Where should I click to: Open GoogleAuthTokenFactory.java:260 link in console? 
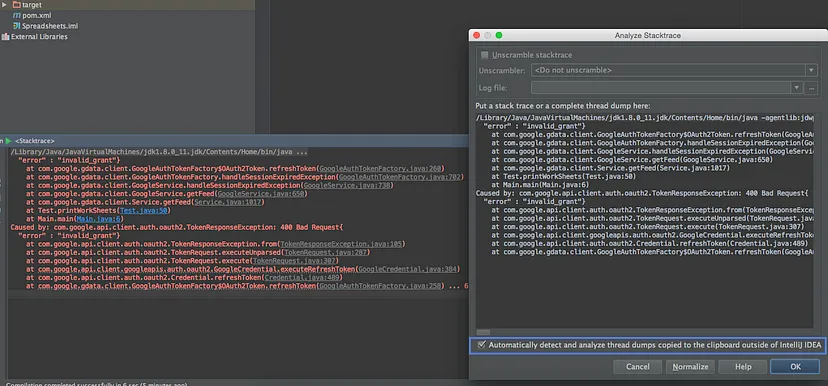point(380,168)
